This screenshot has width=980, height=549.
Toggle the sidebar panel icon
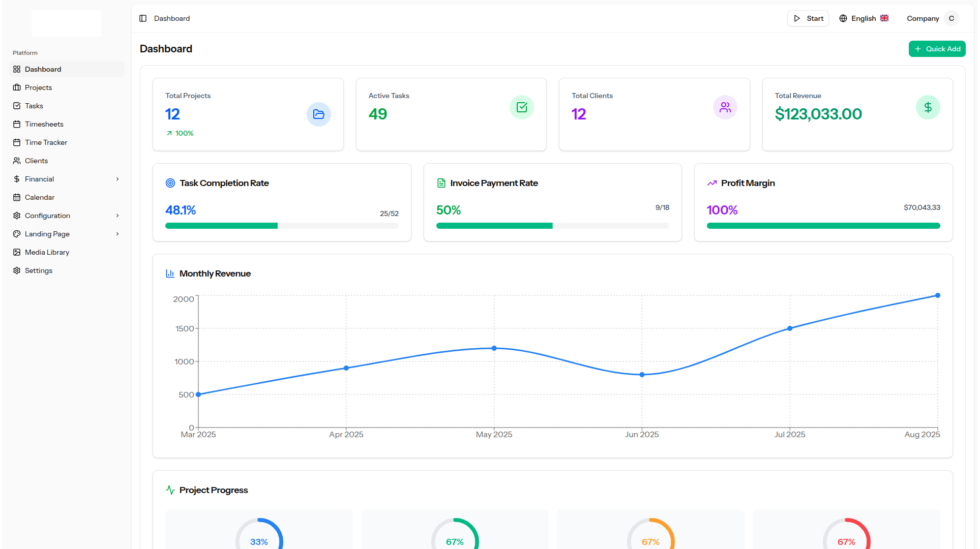click(143, 18)
